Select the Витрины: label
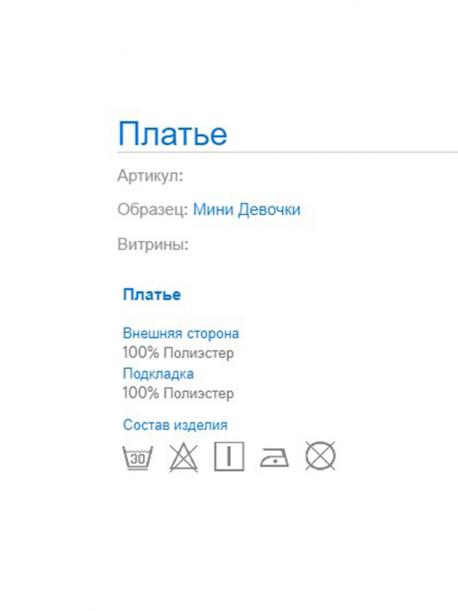The width and height of the screenshot is (458, 611). point(153,244)
